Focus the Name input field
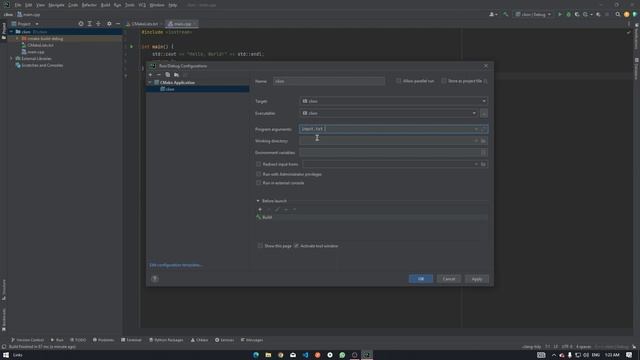Viewport: 640px width, 360px height. point(329,81)
